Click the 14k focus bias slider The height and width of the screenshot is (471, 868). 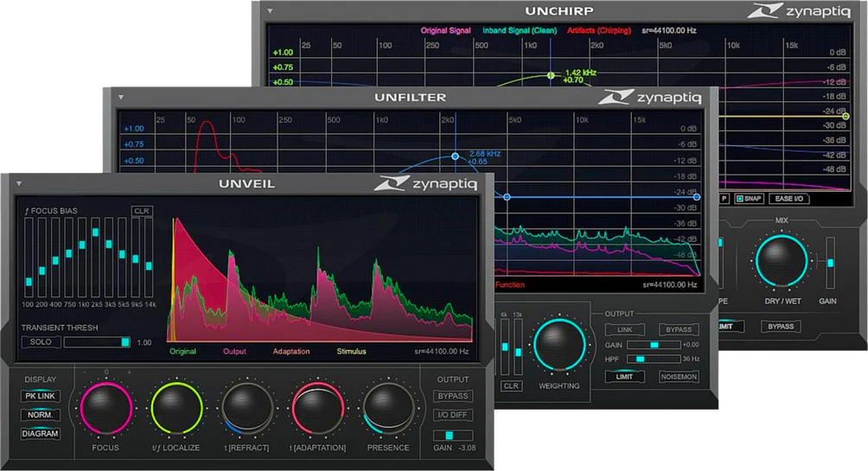[149, 258]
